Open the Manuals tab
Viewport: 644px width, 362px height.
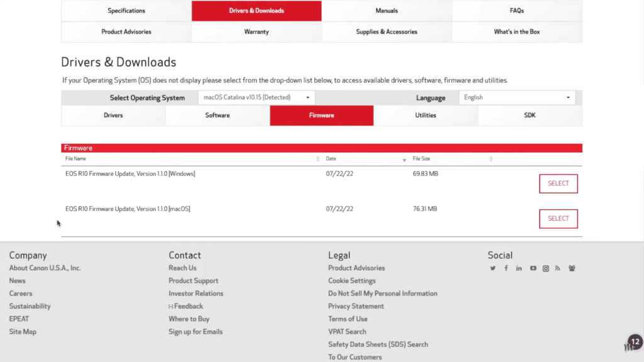coord(387,11)
